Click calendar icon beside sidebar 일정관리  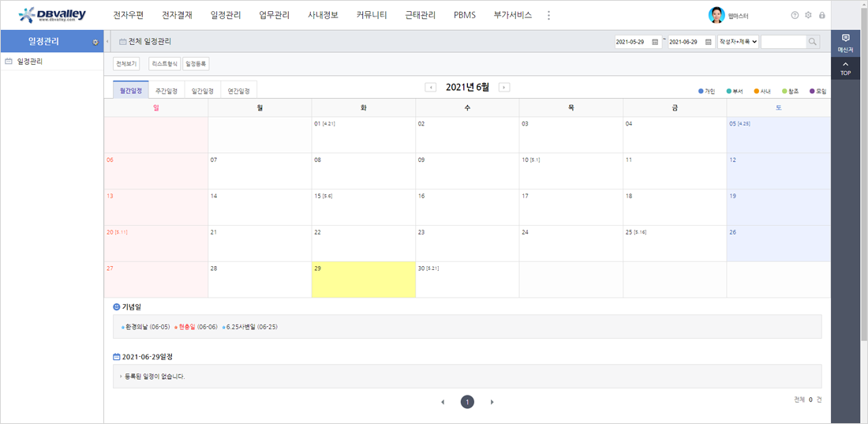[x=9, y=62]
